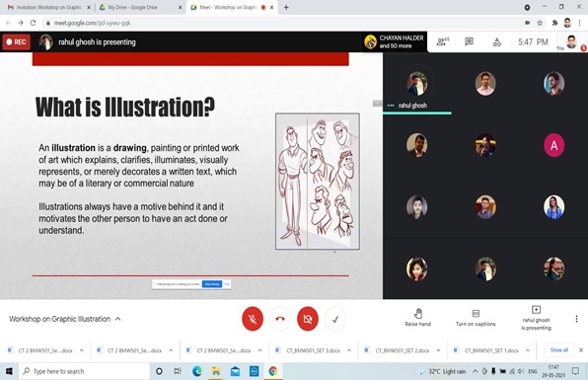Open the Windows Start menu
Viewport: 588px width, 380px height.
[9, 371]
